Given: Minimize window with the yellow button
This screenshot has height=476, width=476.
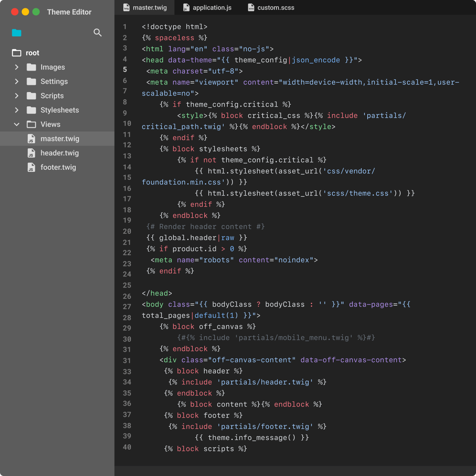Looking at the screenshot, I should 25,12.
